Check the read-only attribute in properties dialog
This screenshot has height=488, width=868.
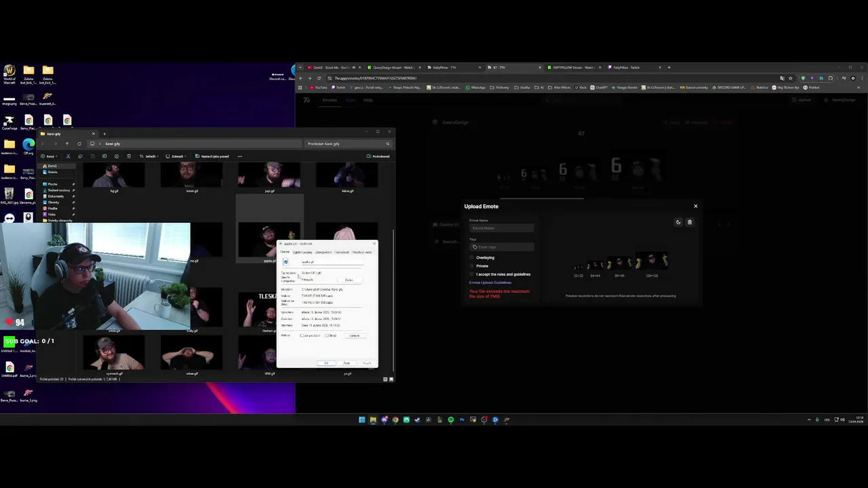point(302,335)
